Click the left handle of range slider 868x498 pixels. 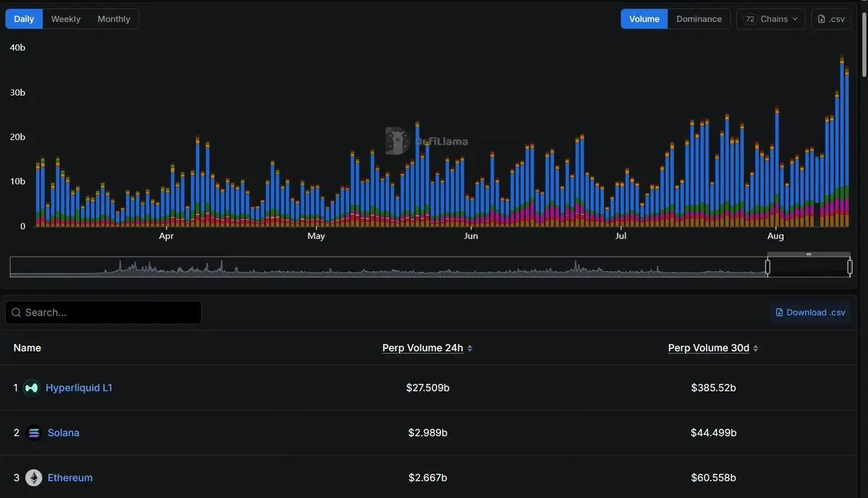pos(767,267)
